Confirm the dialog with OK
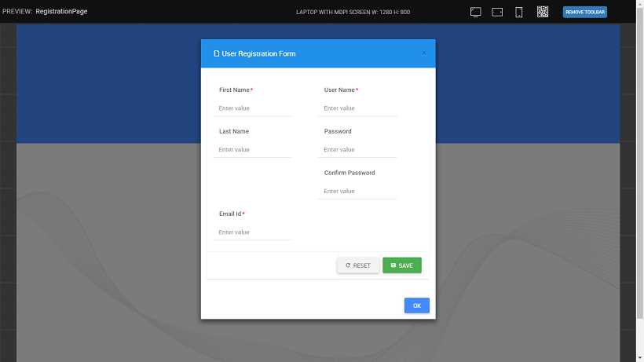The image size is (644, 362). pyautogui.click(x=416, y=305)
